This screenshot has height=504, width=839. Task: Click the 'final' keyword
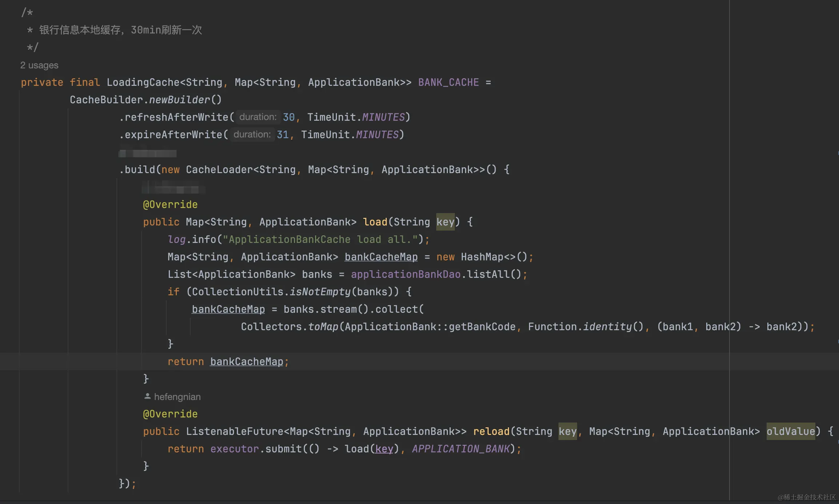[x=84, y=82]
